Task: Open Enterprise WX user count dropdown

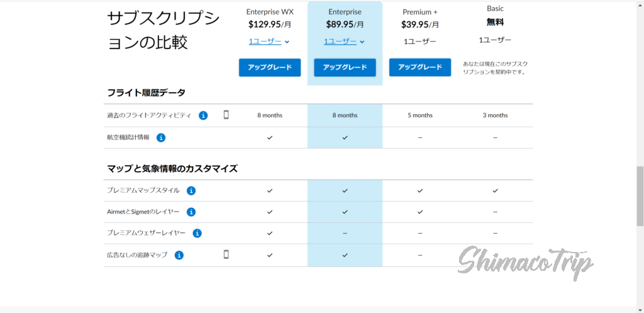Action: pyautogui.click(x=269, y=42)
